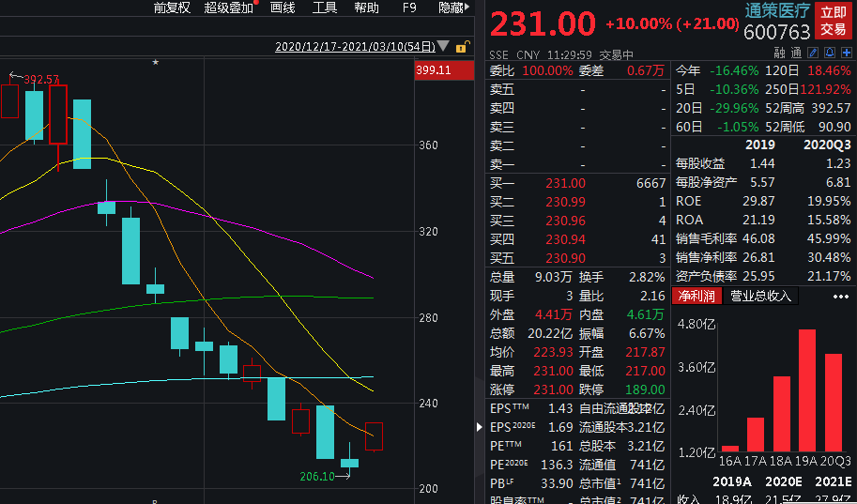Add stock to watchlist with plus icon
The height and width of the screenshot is (504, 857).
[847, 53]
